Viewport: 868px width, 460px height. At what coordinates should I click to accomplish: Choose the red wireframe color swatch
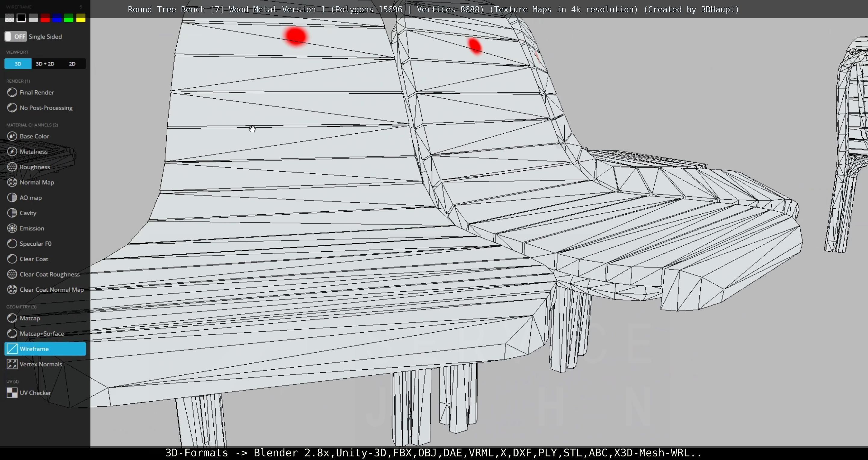45,18
